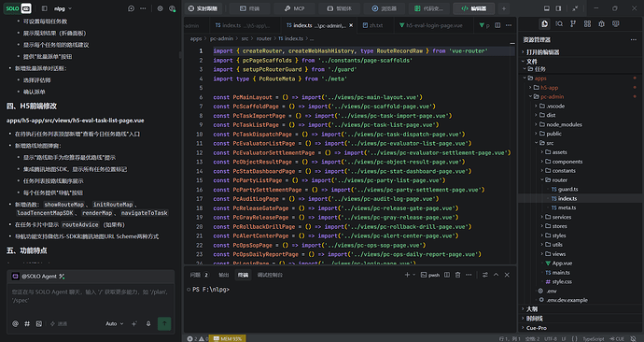Create a new terminal with the plus icon
This screenshot has width=644, height=342.
pyautogui.click(x=407, y=275)
